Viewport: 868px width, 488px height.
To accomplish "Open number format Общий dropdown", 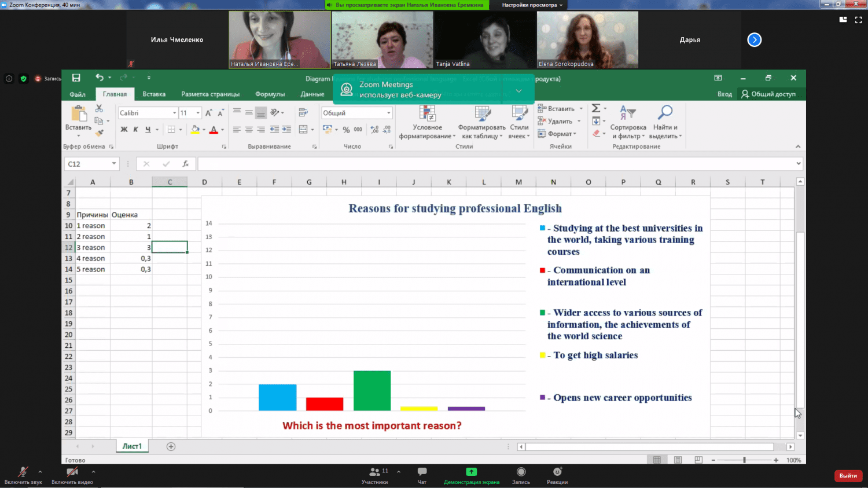I will click(x=389, y=113).
